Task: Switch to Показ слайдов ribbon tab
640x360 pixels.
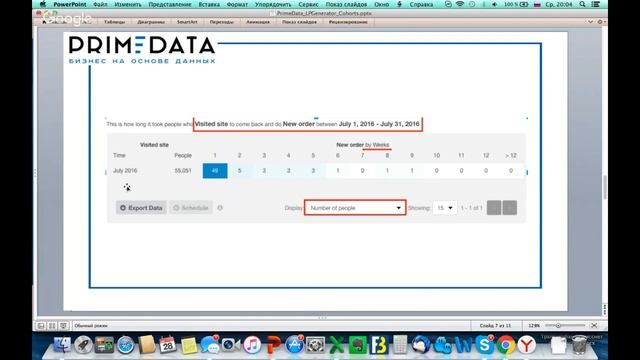Action: click(x=299, y=22)
